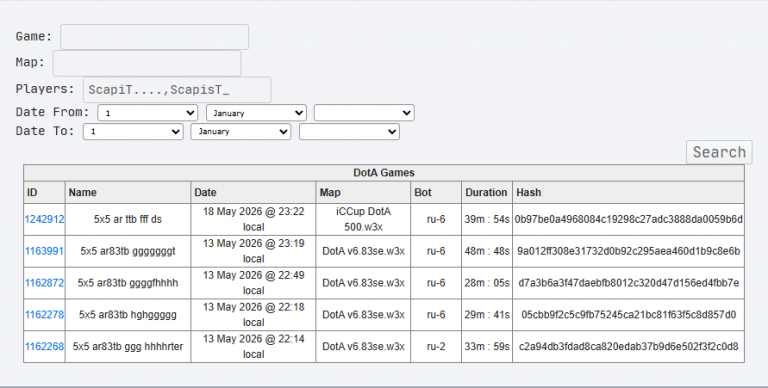Click hash starting with d7a3b6a3
Image resolution: width=768 pixels, height=388 pixels.
pos(628,283)
